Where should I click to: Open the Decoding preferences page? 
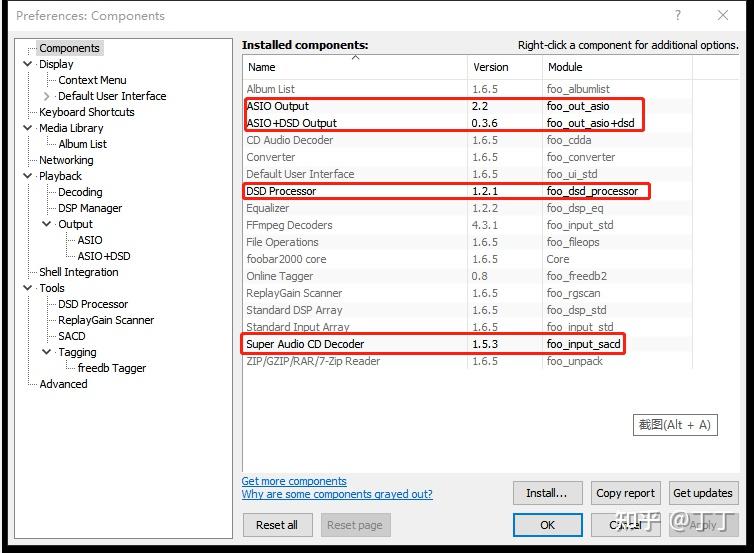[80, 192]
